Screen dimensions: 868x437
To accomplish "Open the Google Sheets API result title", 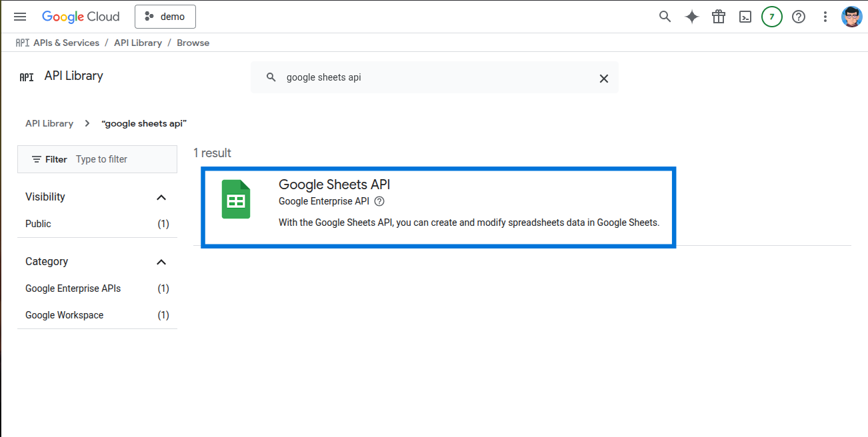I will click(334, 185).
